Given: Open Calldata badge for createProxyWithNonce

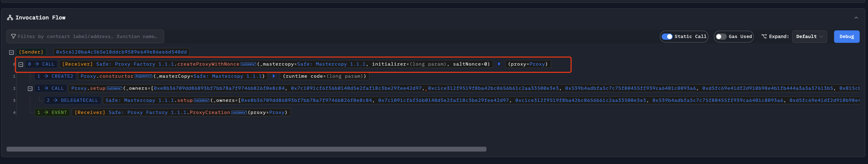Looking at the screenshot, I should (x=248, y=64).
